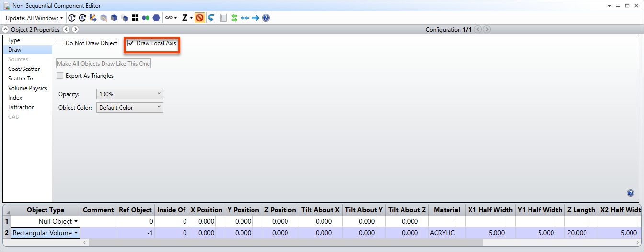644x252 pixels.
Task: Click the black four-squares grid icon
Action: pyautogui.click(x=135, y=18)
